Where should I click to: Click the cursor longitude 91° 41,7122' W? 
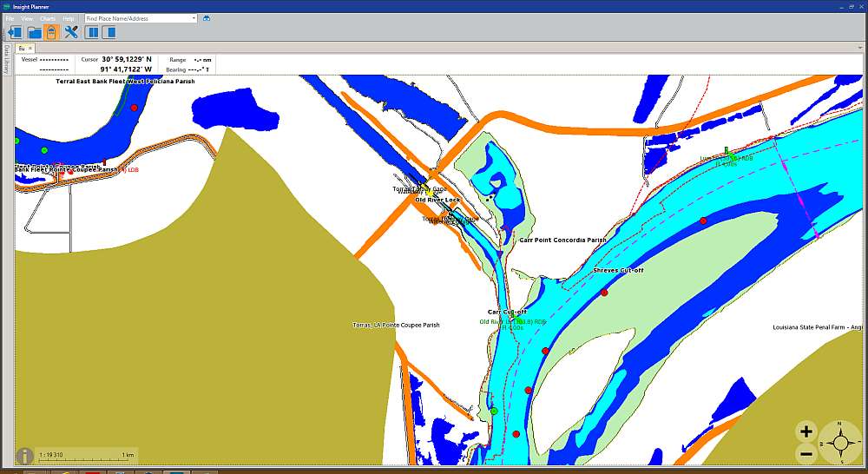126,69
